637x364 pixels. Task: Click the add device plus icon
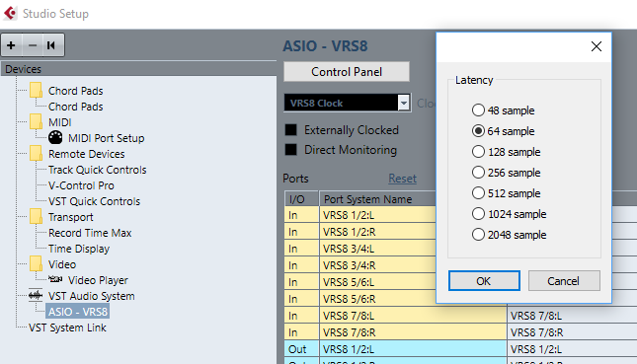(x=12, y=45)
